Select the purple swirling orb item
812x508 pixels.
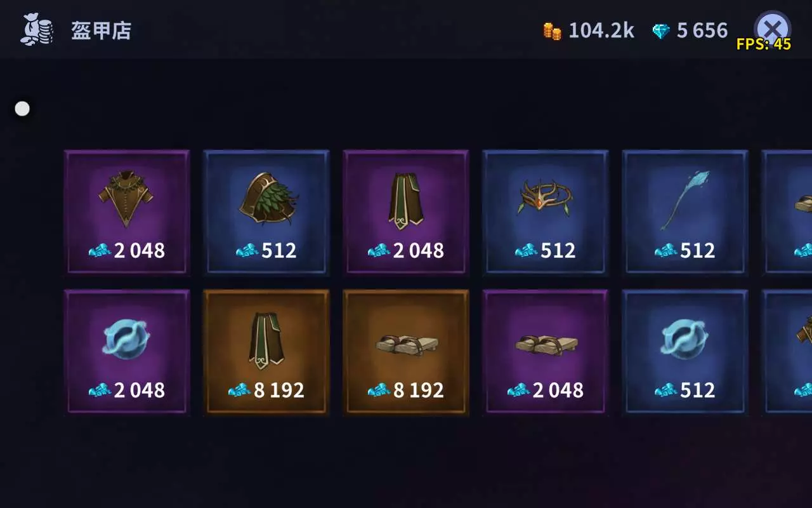(127, 352)
